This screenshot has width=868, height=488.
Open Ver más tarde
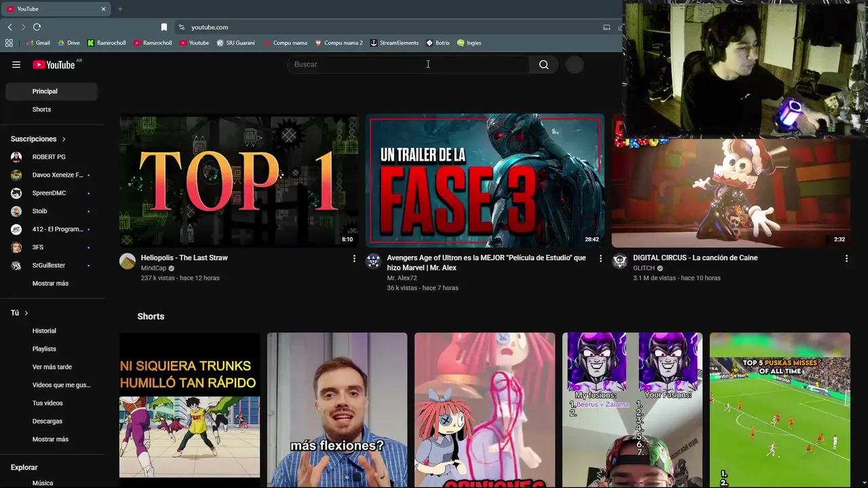click(x=52, y=367)
